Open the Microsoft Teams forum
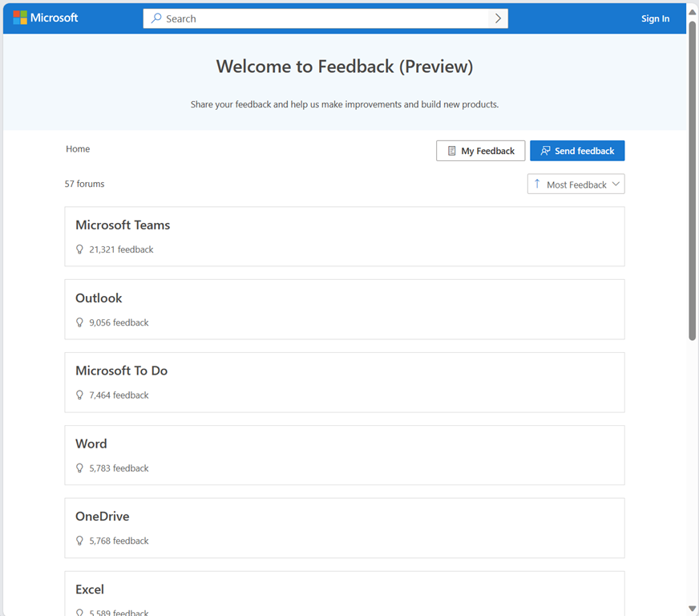699x616 pixels. click(x=123, y=225)
